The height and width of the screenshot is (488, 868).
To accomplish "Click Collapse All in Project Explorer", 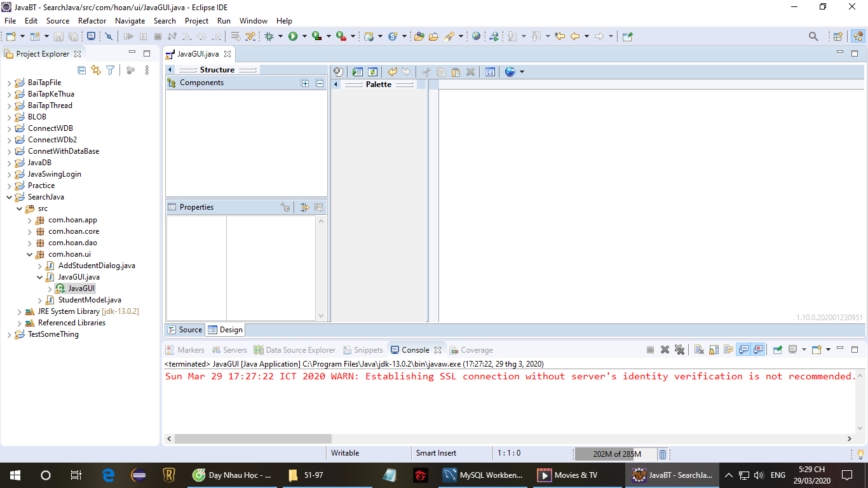I will click(x=81, y=71).
